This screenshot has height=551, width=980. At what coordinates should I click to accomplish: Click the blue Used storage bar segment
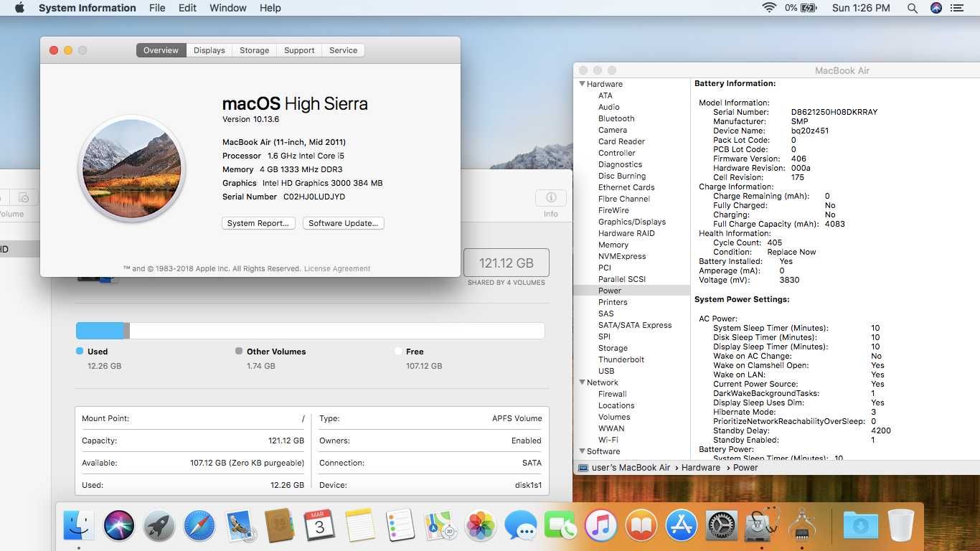click(x=100, y=331)
